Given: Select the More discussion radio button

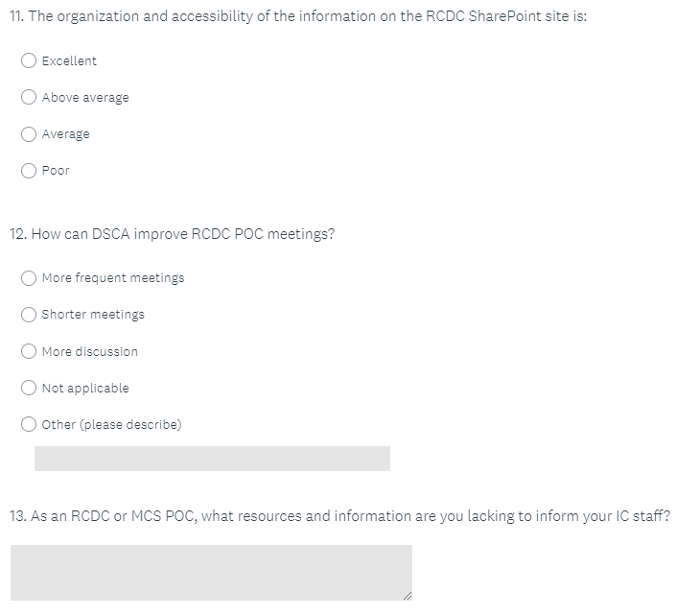Looking at the screenshot, I should click(30, 351).
